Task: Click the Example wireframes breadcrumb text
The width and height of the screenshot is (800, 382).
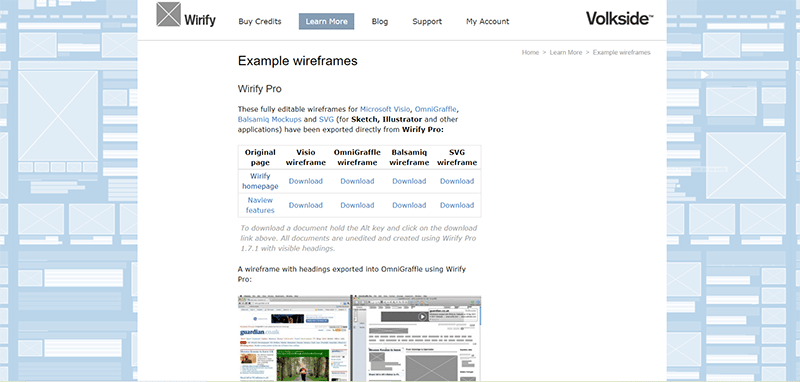Action: [621, 53]
